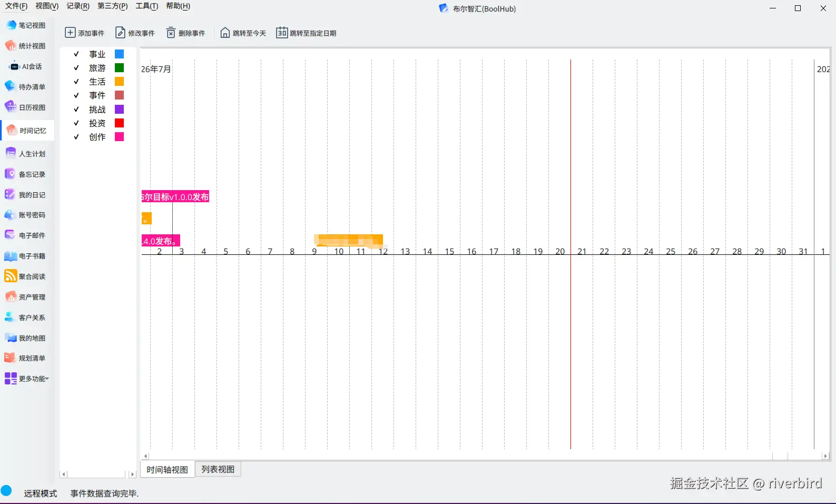Image resolution: width=836 pixels, height=504 pixels.
Task: Open the 视图(V) menu
Action: (x=47, y=6)
